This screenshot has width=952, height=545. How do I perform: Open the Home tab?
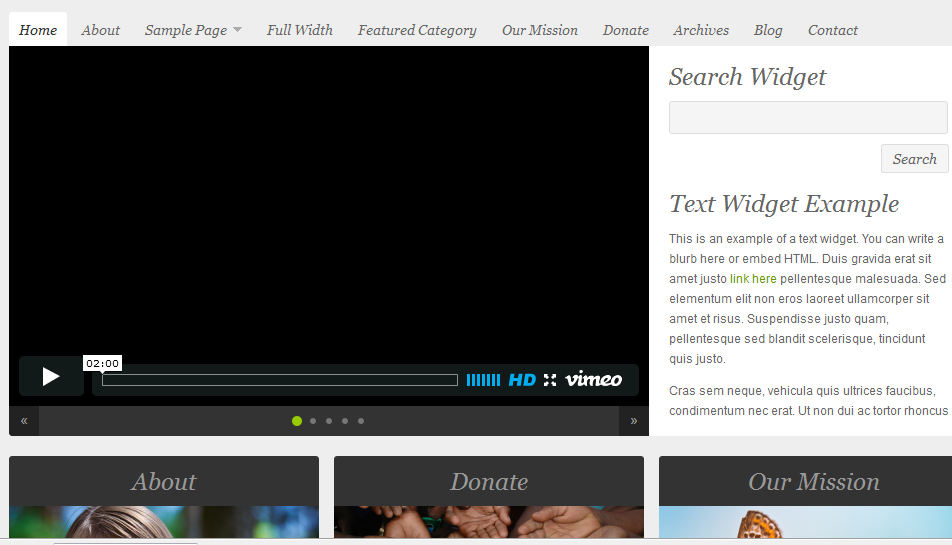click(x=38, y=30)
